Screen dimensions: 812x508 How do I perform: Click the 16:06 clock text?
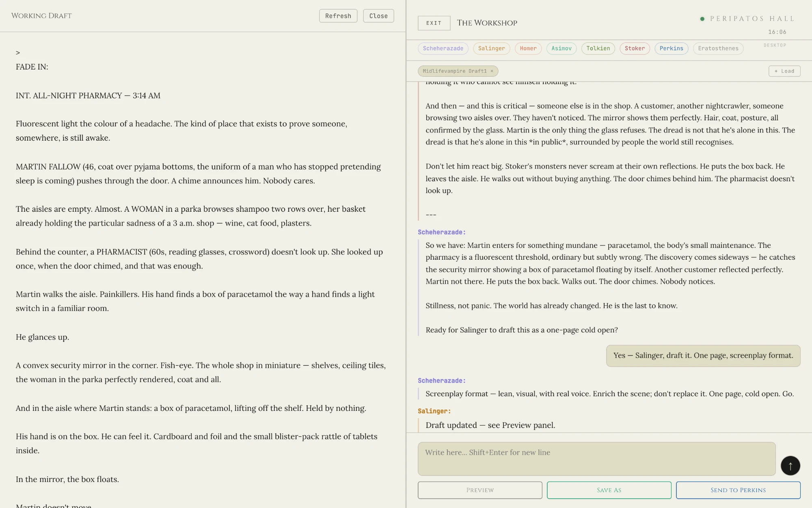[x=777, y=32]
